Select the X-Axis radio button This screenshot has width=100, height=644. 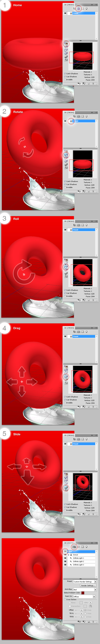point(85,610)
